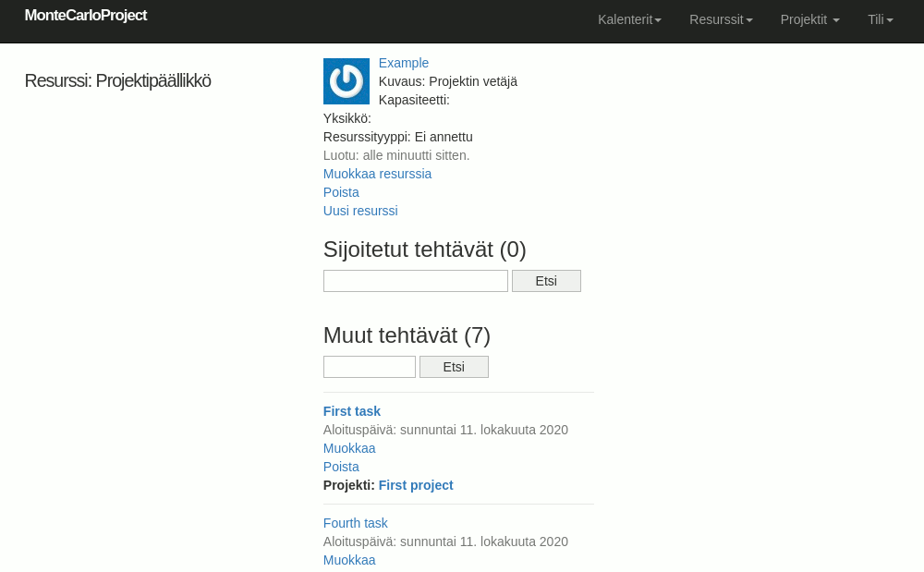
Task: Focus the Muut tehtävät search field
Action: pyautogui.click(x=370, y=367)
